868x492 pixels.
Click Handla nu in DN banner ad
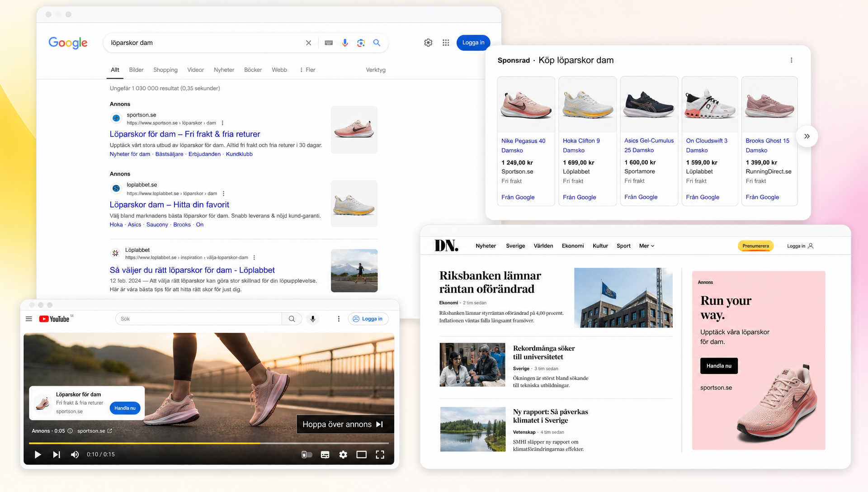[x=719, y=366]
